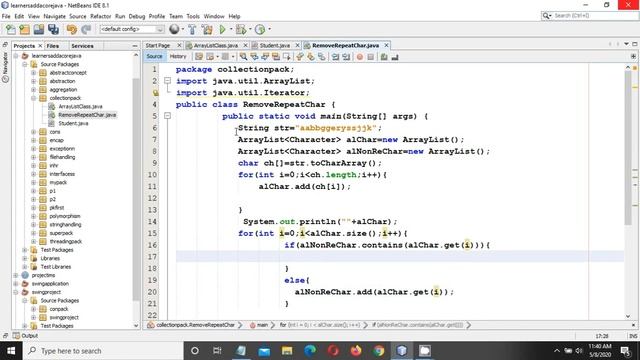Click the Output window icon
Viewport: 640px width, 360px height.
pyautogui.click(x=16, y=336)
